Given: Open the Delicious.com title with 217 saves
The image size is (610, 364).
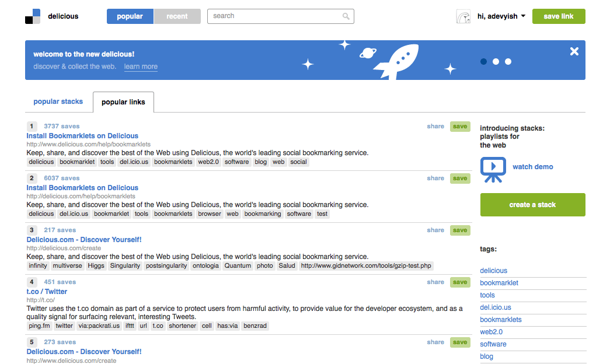Looking at the screenshot, I should tap(84, 240).
